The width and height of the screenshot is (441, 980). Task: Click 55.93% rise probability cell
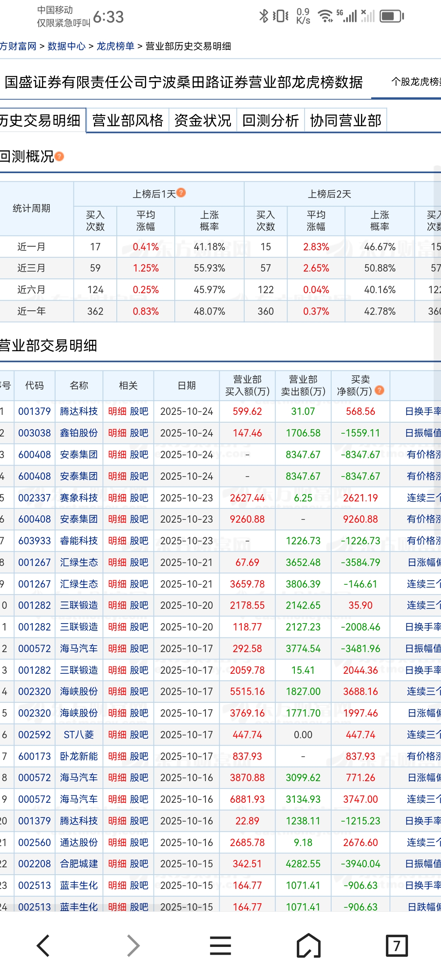[209, 268]
